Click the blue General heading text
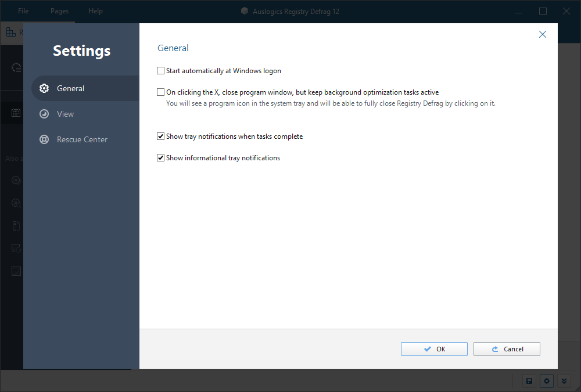 point(173,48)
